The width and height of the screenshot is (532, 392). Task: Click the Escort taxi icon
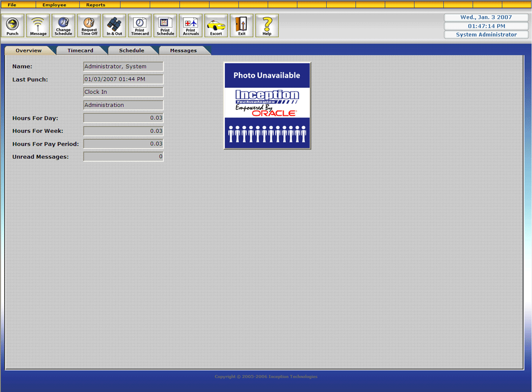pos(216,25)
